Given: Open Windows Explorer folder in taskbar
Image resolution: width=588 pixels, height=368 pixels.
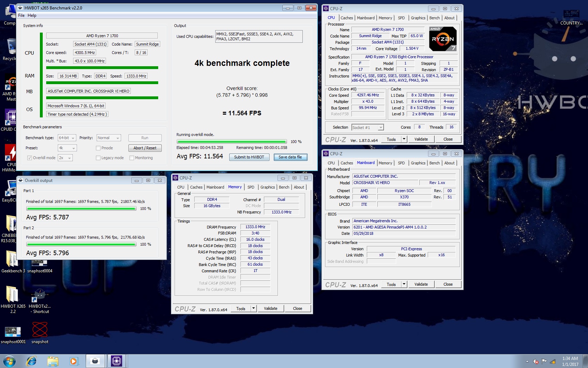Looking at the screenshot, I should click(53, 361).
